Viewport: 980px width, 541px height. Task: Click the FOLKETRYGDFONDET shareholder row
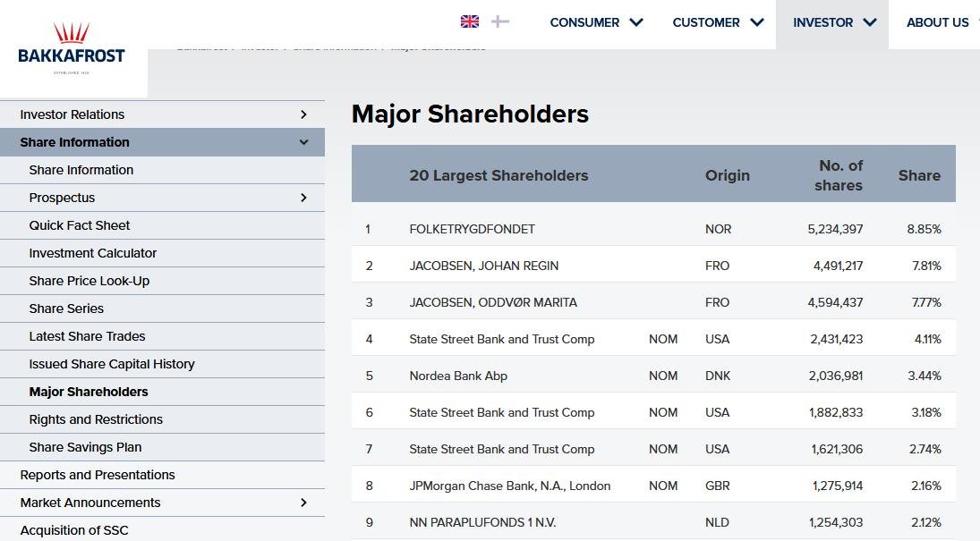point(472,229)
